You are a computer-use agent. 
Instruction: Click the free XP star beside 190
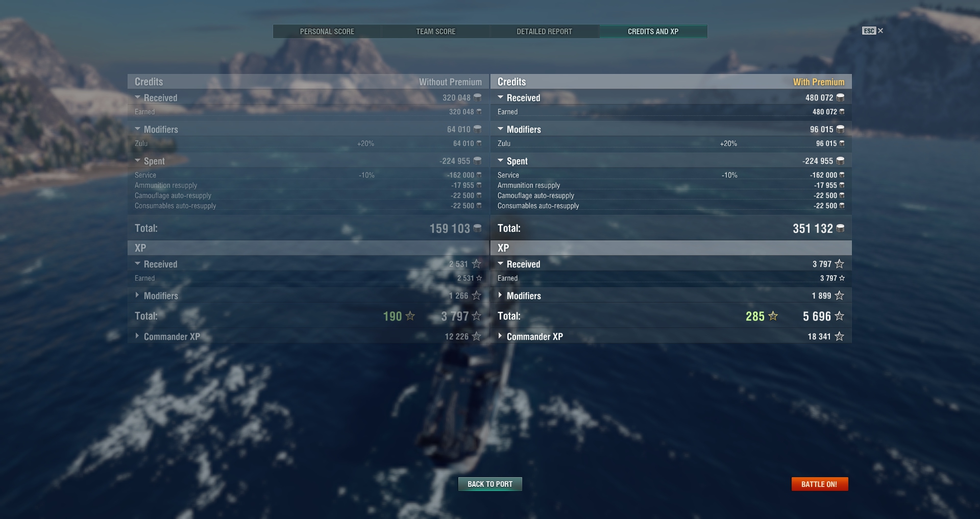(410, 316)
